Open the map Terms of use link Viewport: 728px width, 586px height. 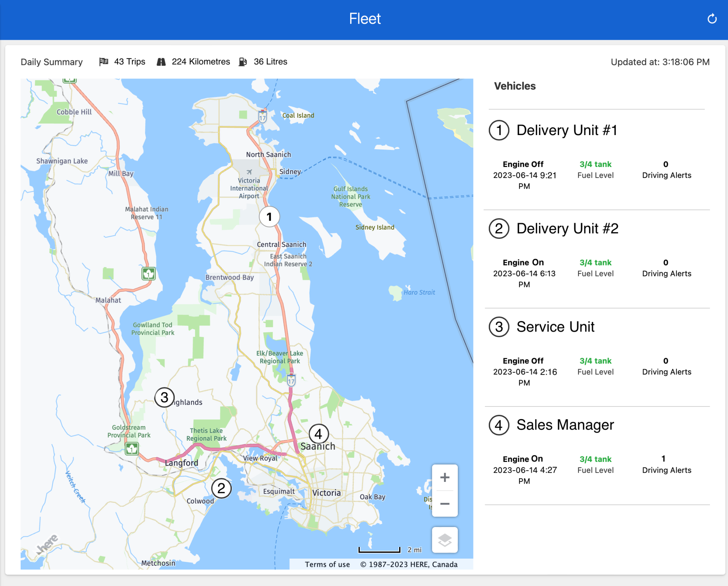[x=327, y=564]
